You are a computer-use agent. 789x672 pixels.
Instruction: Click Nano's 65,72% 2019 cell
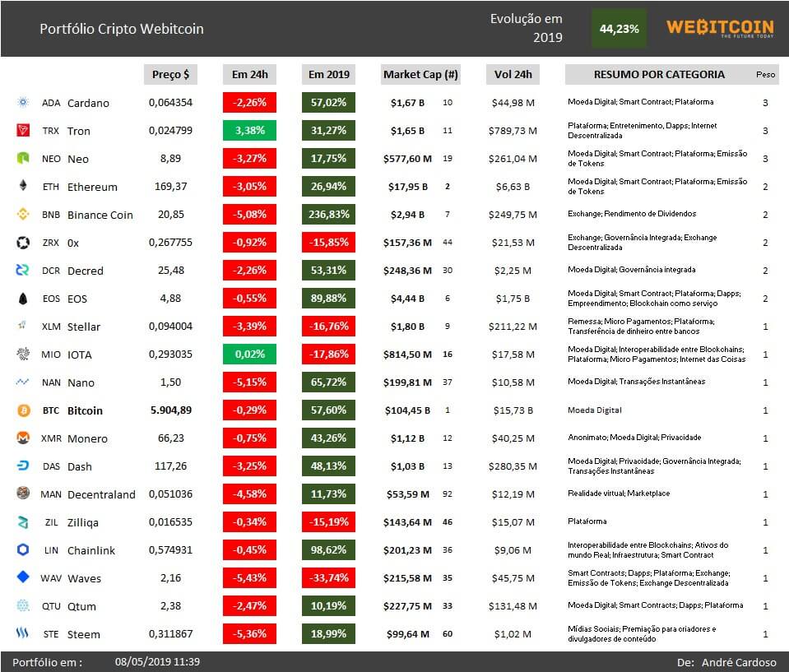pos(328,382)
